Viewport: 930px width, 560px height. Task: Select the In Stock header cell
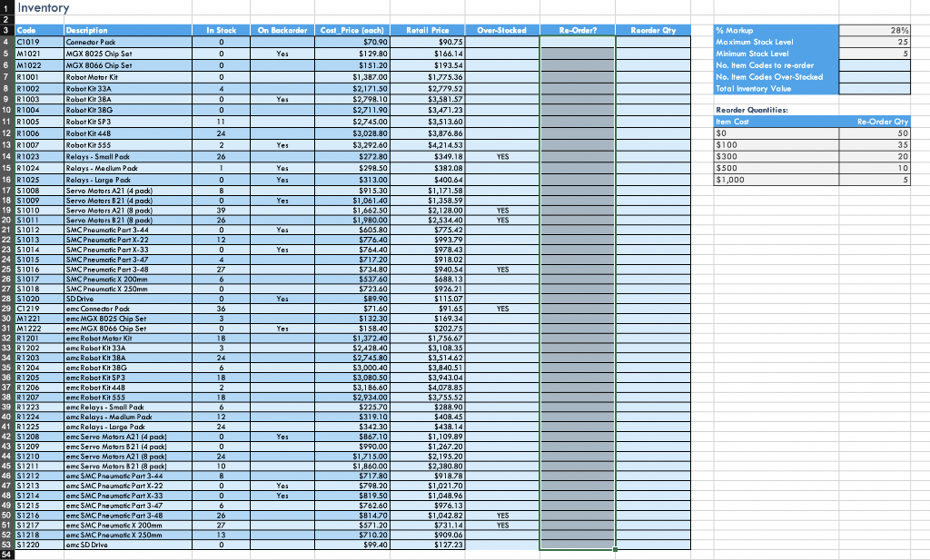pyautogui.click(x=221, y=29)
